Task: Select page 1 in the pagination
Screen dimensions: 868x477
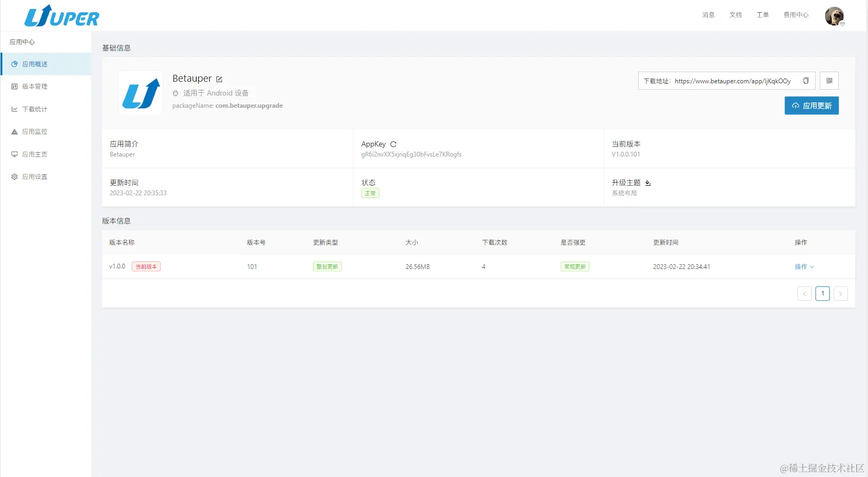Action: click(822, 293)
